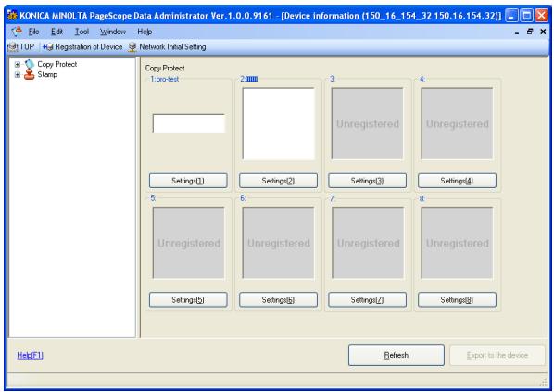The image size is (554, 392).
Task: Click the 'Copy Protect' panel heading
Action: [x=165, y=68]
